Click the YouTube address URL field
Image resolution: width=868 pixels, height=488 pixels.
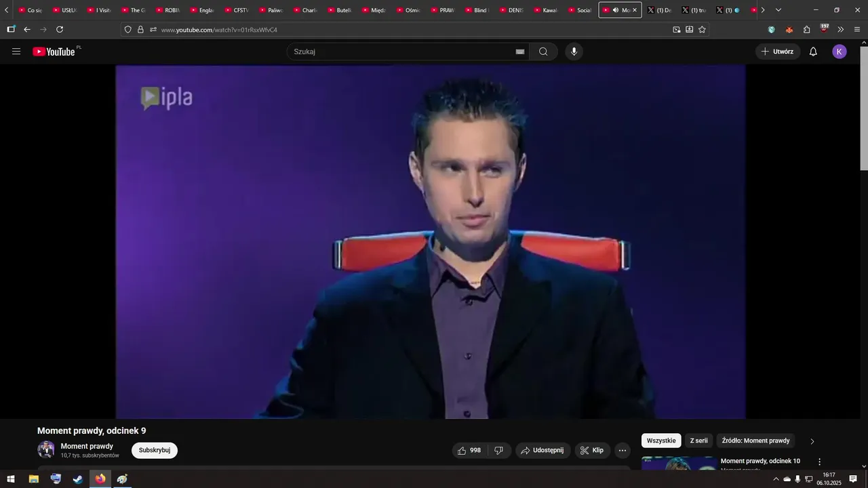414,29
